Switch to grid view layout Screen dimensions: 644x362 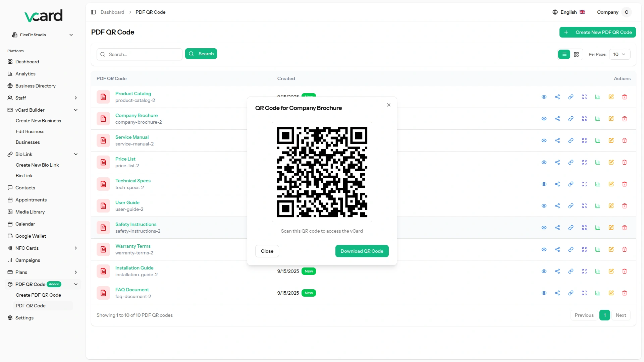coord(576,54)
